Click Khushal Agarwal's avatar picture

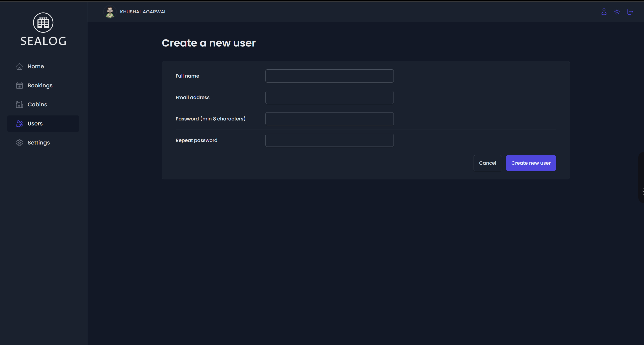110,12
